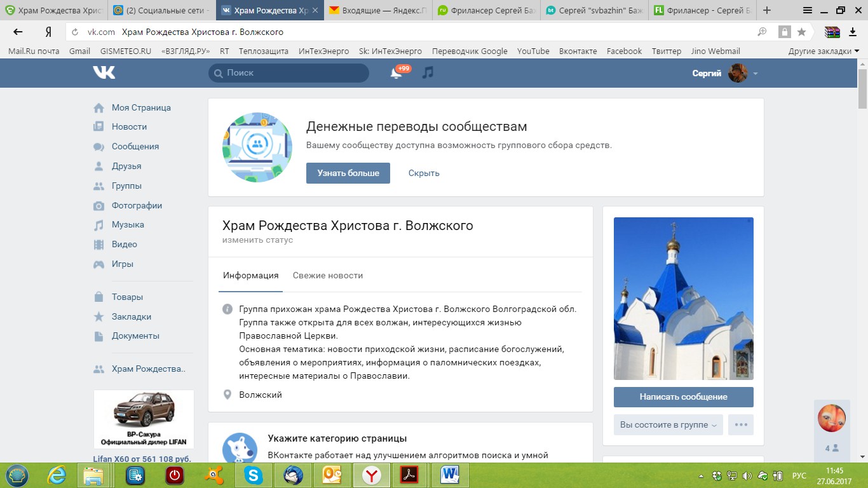Go to Моя Страница in the sidebar
868x488 pixels.
tap(141, 107)
